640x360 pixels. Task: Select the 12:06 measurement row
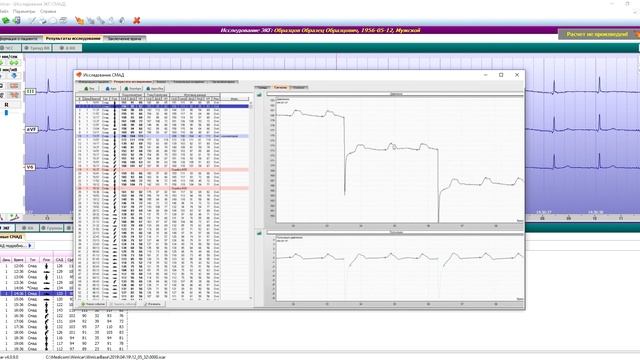click(37, 266)
